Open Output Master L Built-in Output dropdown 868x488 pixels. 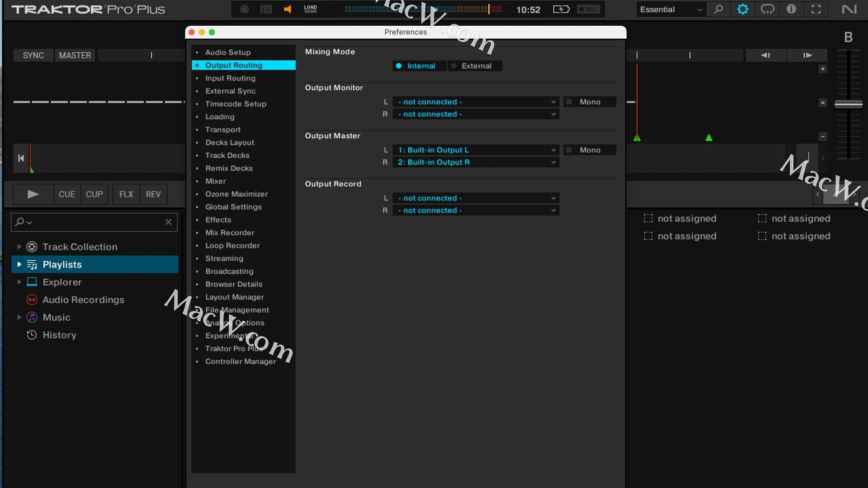click(x=476, y=150)
